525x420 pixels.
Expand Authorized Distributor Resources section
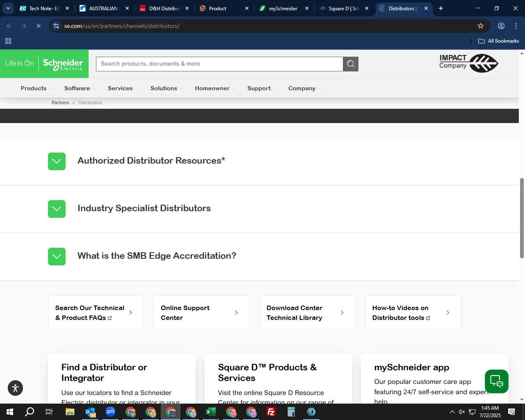[x=57, y=161]
